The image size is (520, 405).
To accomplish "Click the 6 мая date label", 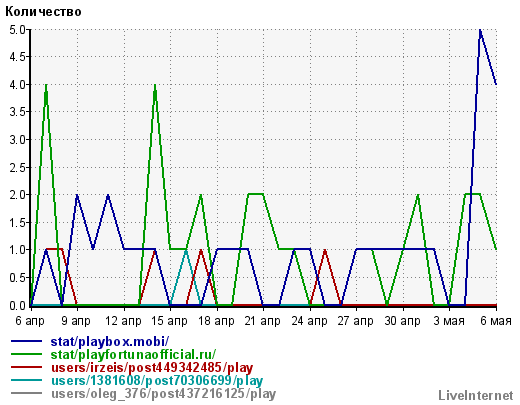I will 496,321.
